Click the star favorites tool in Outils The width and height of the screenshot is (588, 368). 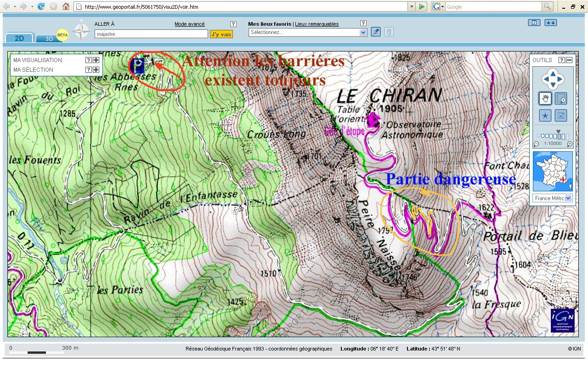pos(545,115)
